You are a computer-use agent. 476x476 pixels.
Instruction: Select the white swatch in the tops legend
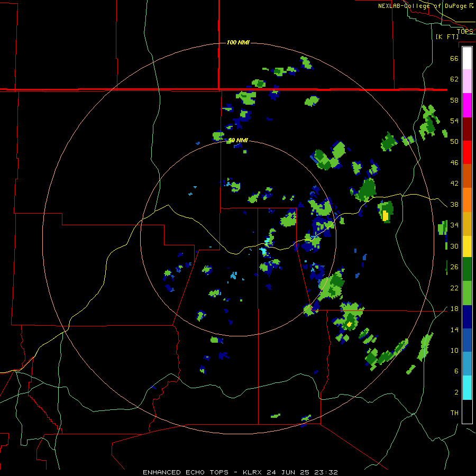click(x=467, y=58)
